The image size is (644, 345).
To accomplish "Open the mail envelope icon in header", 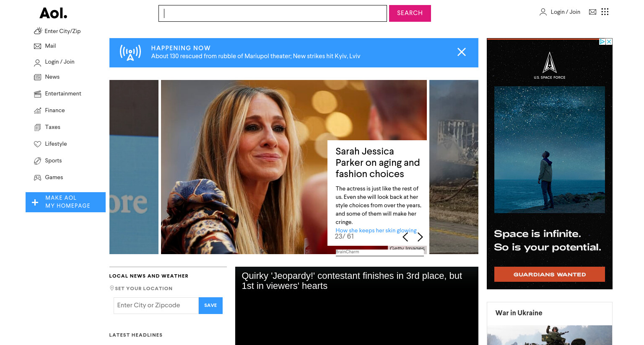I will point(592,12).
